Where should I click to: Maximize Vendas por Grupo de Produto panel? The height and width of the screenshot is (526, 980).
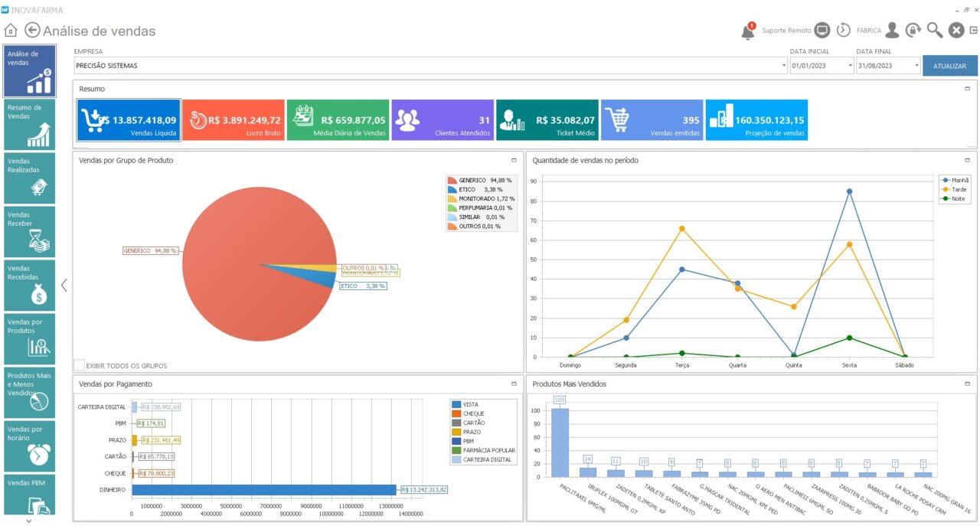[x=514, y=160]
